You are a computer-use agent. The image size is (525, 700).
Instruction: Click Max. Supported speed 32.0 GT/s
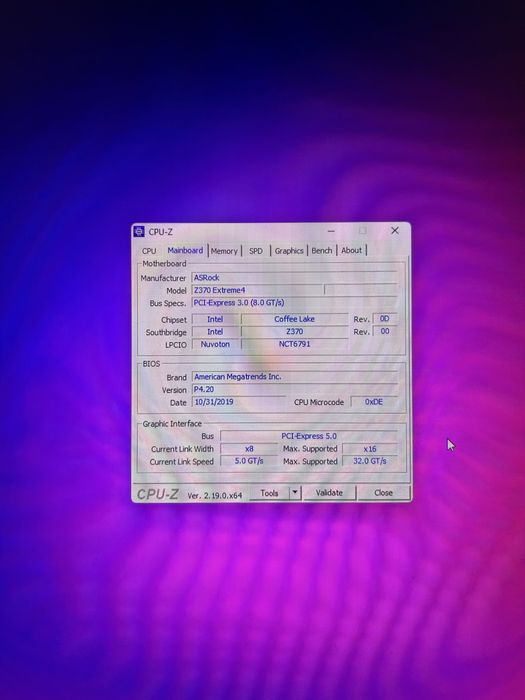[370, 461]
